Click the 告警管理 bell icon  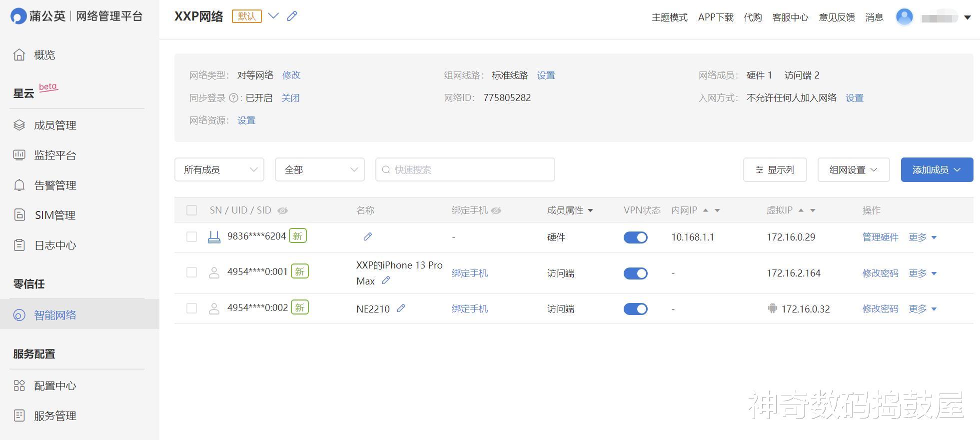(19, 185)
